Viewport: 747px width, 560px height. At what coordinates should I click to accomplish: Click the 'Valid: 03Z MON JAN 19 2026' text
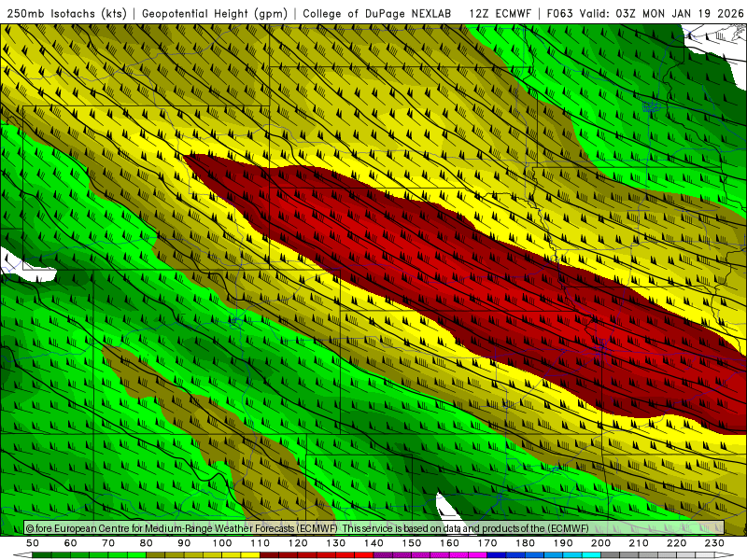coord(662,14)
